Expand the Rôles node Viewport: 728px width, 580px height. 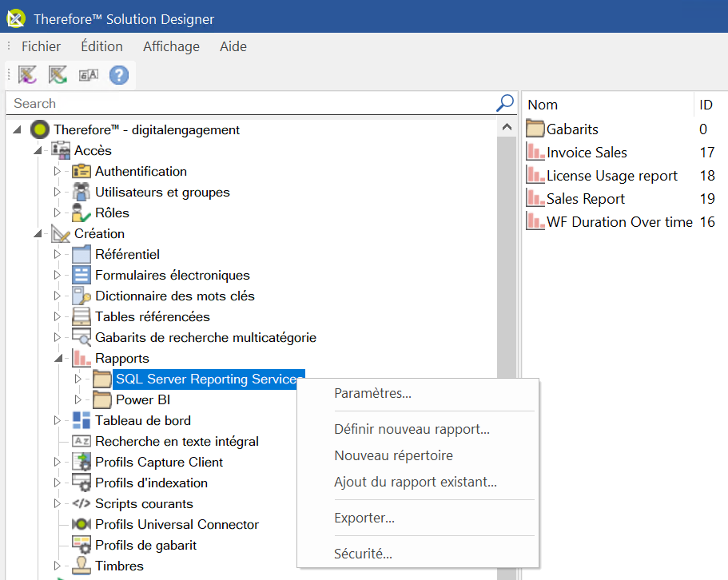pos(57,213)
